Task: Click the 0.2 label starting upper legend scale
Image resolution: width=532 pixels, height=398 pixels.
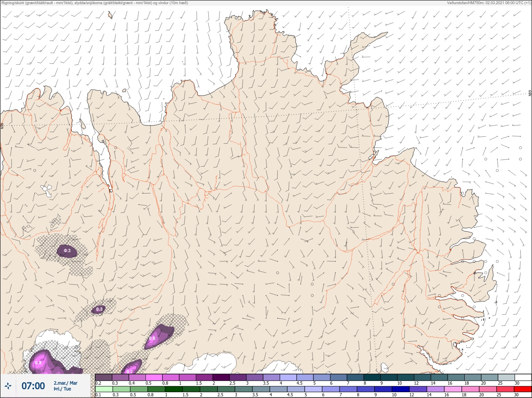Action: pos(99,383)
